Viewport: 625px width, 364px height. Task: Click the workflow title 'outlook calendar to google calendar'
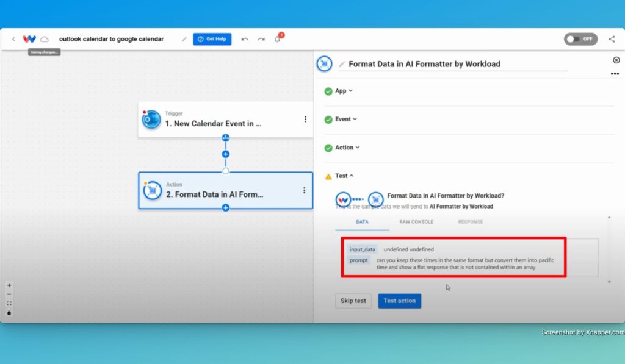(x=111, y=39)
